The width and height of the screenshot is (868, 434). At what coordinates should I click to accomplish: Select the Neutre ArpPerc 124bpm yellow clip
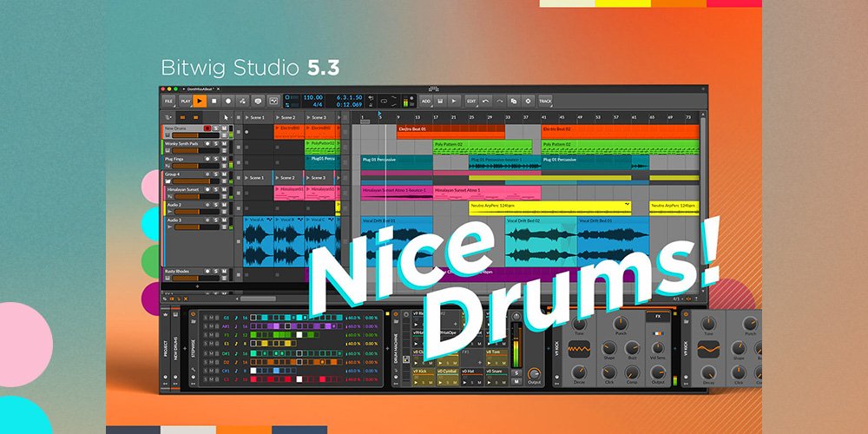tap(549, 207)
